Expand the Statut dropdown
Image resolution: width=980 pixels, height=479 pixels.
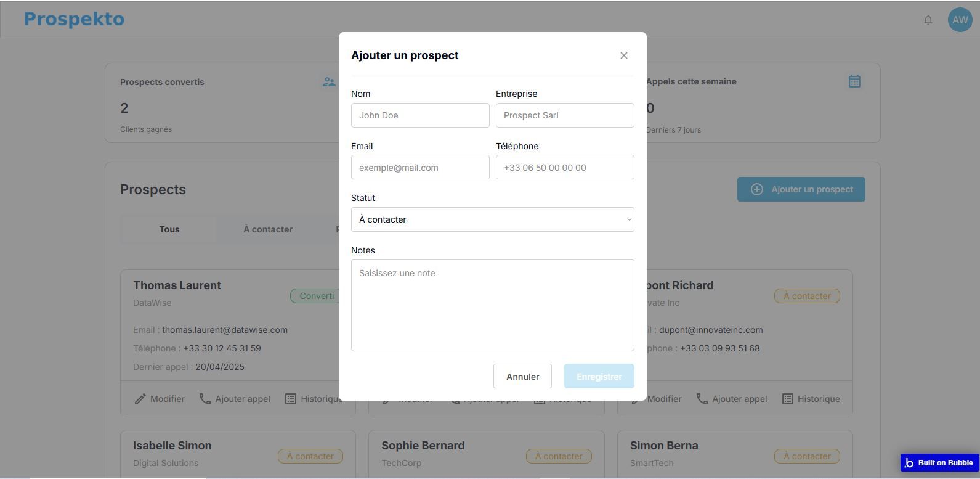pyautogui.click(x=492, y=219)
